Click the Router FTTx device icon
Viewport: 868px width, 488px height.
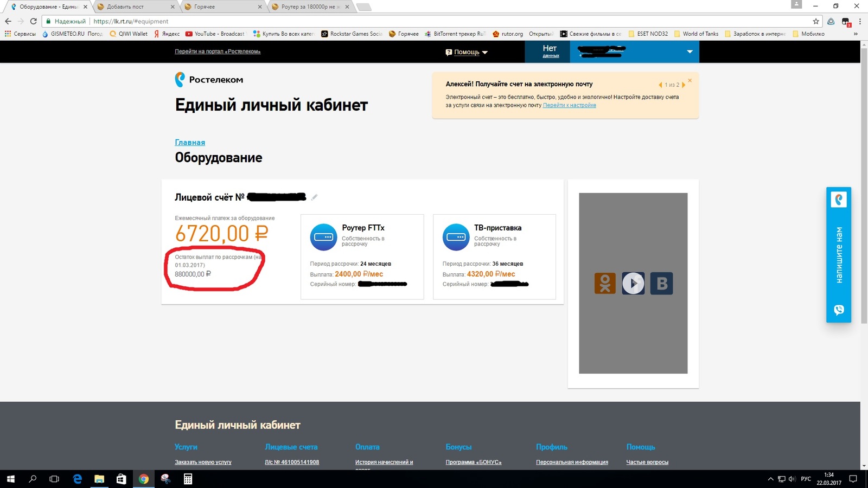coord(323,237)
